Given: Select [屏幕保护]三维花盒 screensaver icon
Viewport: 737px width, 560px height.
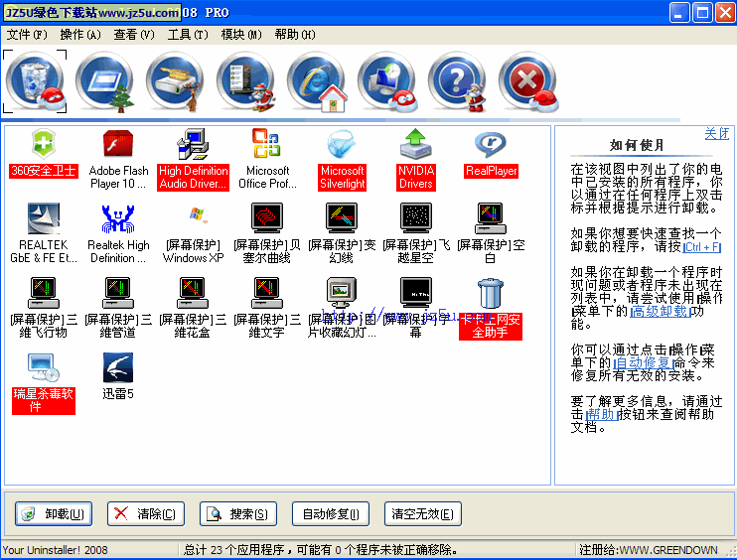Looking at the screenshot, I should (x=193, y=293).
